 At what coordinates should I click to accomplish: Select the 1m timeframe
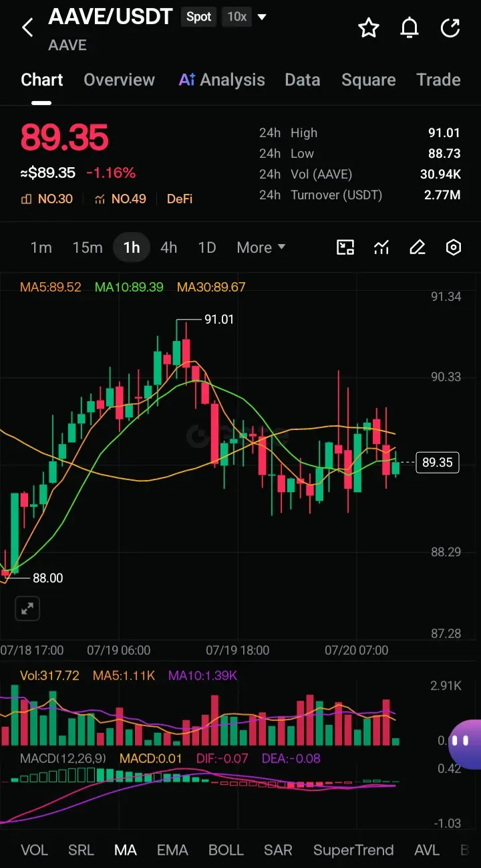click(41, 247)
